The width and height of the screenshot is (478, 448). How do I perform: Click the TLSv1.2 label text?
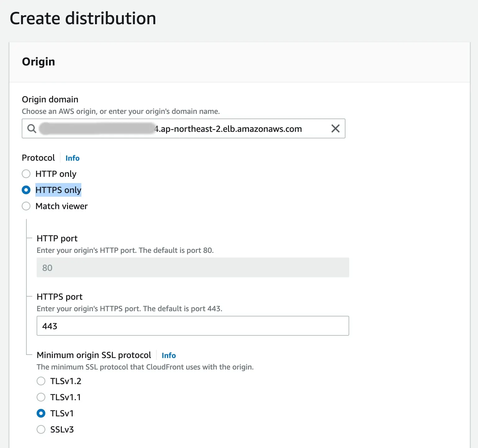click(x=66, y=381)
